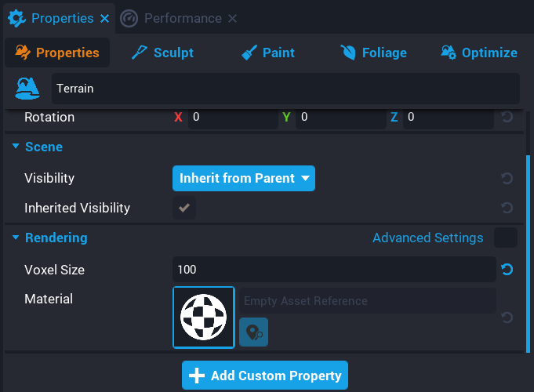The width and height of the screenshot is (534, 392).
Task: Click the reset icon for Inherited Visibility
Action: coord(507,209)
